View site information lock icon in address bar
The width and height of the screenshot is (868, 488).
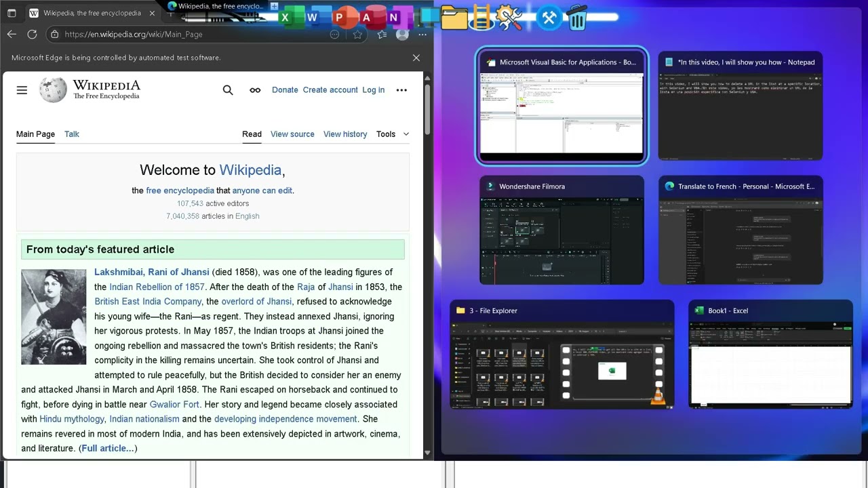click(x=55, y=34)
